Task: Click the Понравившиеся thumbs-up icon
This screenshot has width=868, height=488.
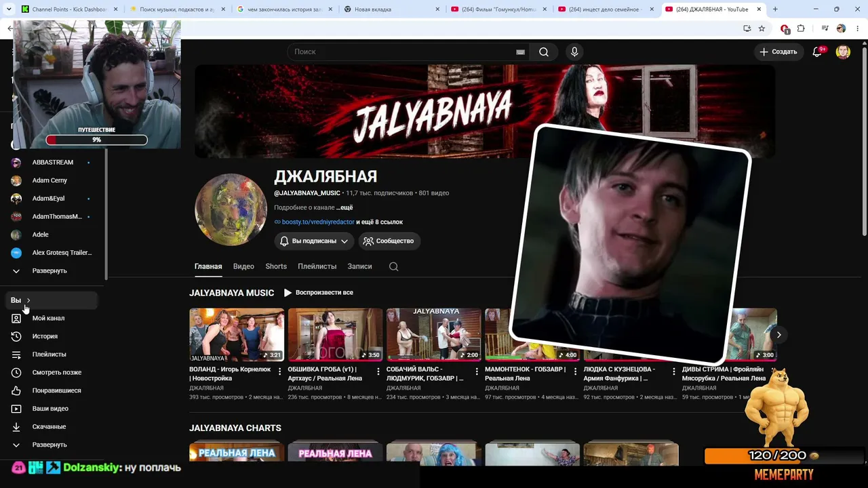Action: point(16,390)
